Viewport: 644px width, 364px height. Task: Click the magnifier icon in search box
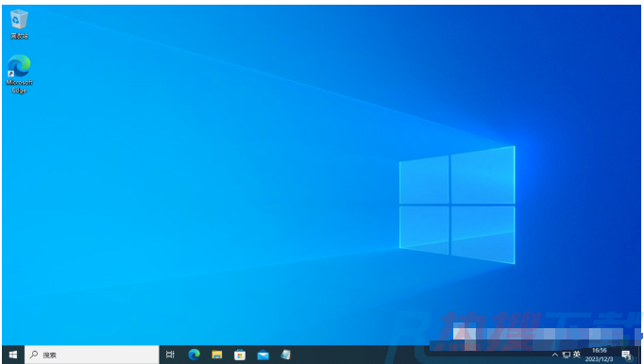(34, 355)
